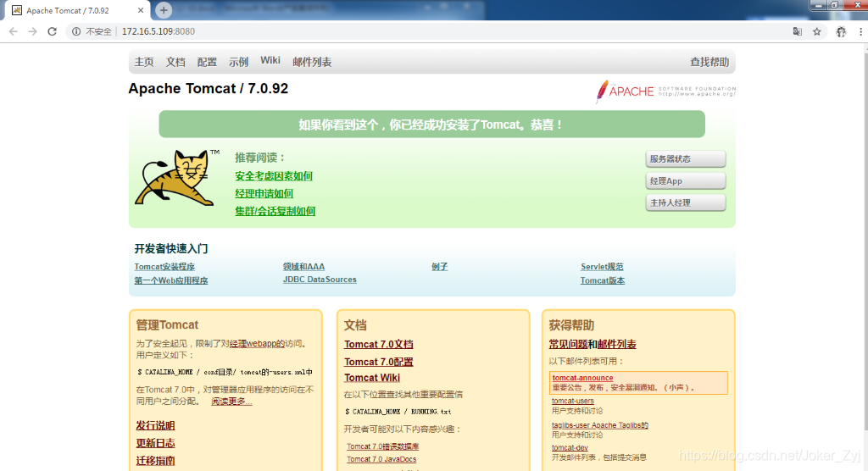
Task: Click the Apache Software Foundation logo
Action: click(x=665, y=91)
